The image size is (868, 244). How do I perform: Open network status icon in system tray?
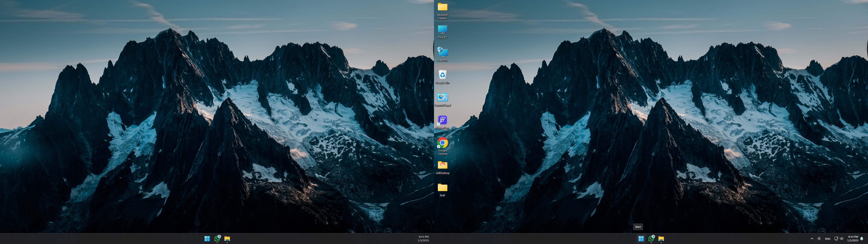pyautogui.click(x=836, y=239)
